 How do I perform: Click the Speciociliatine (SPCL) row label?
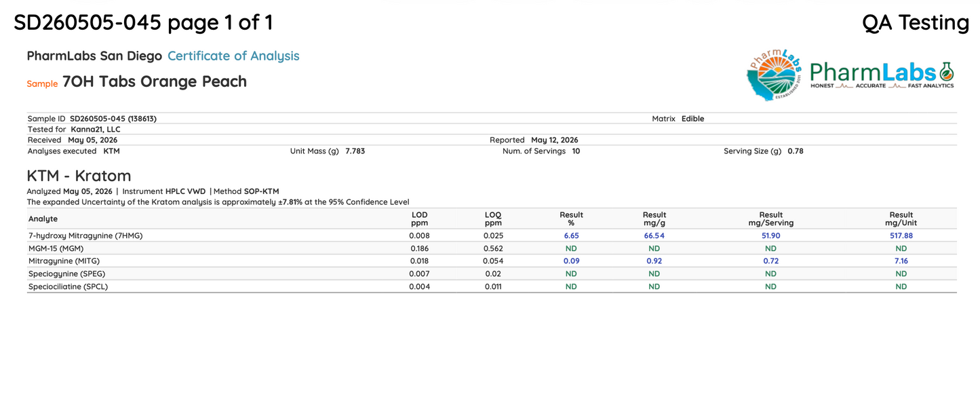(68, 287)
